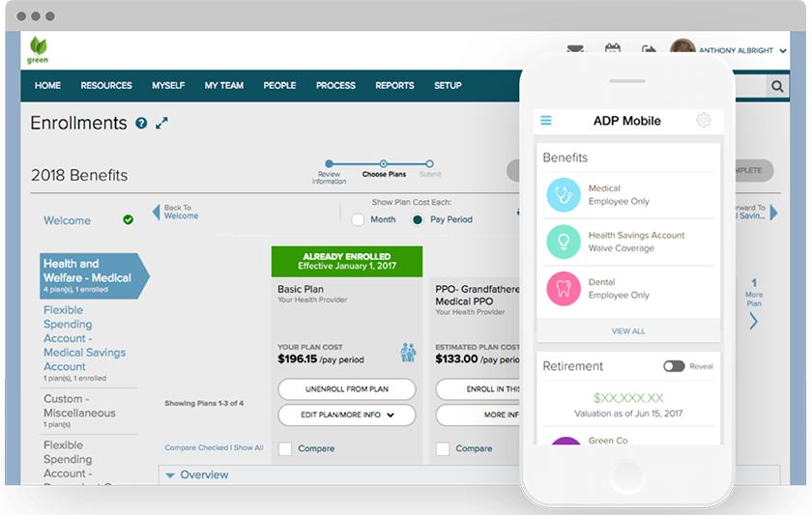Open PEOPLE menu
This screenshot has width=812, height=515.
(x=279, y=85)
